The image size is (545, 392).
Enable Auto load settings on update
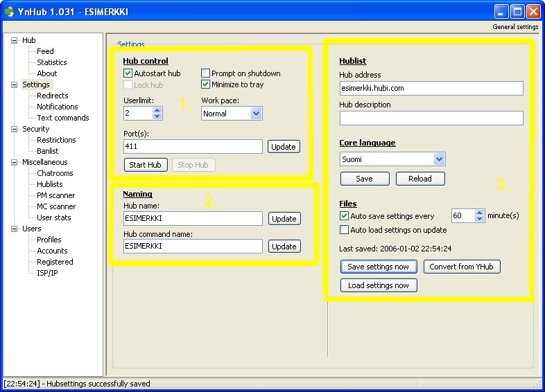344,230
